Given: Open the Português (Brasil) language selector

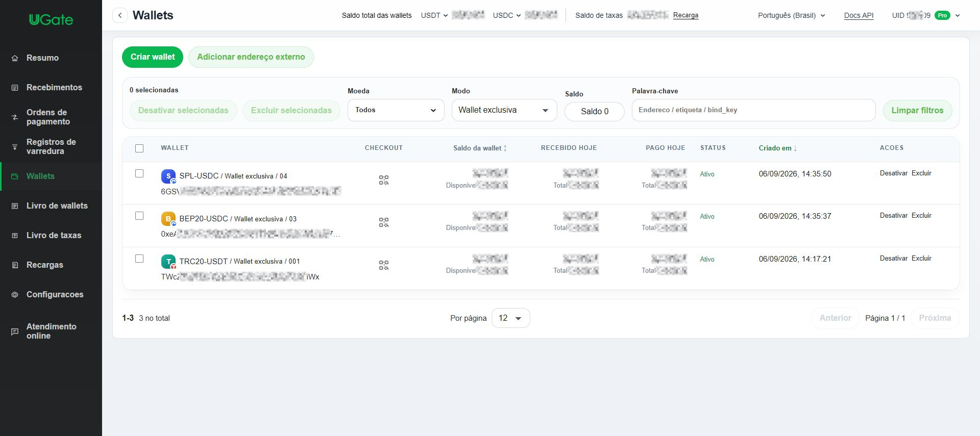Looking at the screenshot, I should pyautogui.click(x=791, y=15).
